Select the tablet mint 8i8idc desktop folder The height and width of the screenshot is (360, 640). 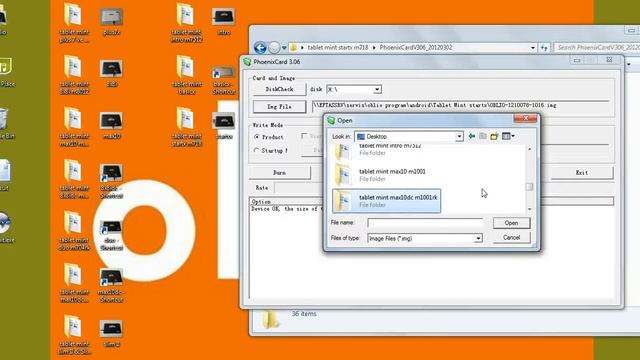tap(73, 180)
